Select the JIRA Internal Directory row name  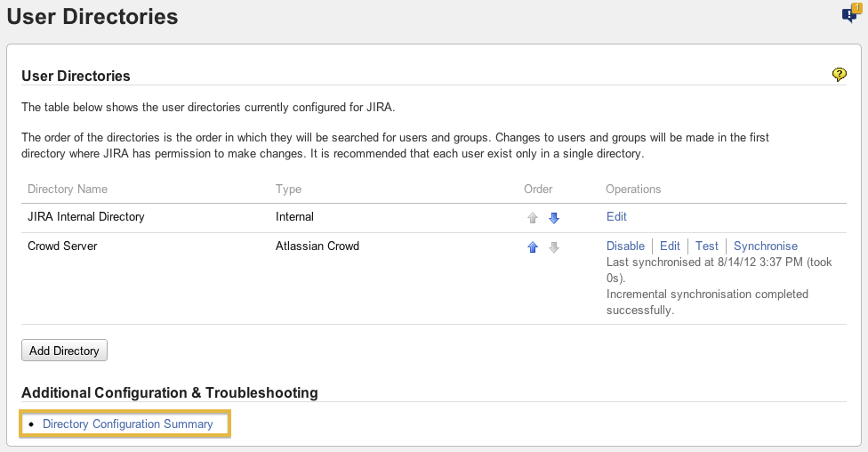86,216
